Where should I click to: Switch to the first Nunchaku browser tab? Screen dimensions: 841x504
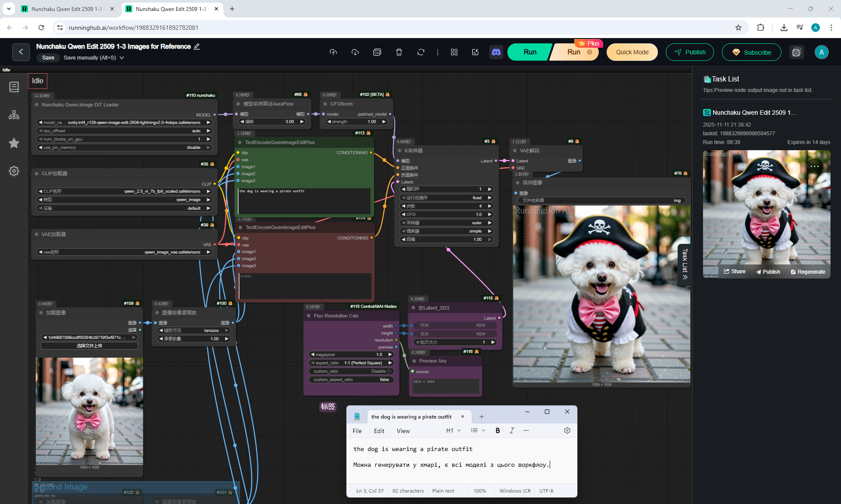click(67, 9)
